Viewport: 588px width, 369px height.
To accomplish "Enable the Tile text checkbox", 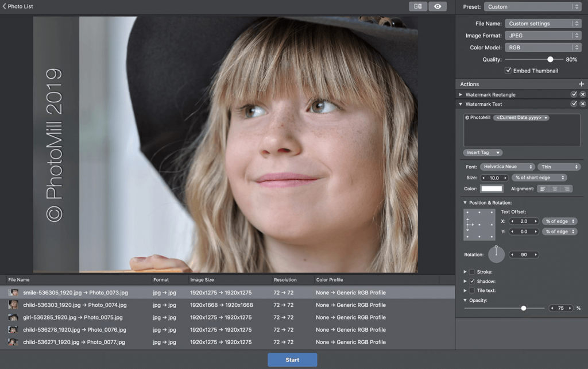I will [472, 291].
